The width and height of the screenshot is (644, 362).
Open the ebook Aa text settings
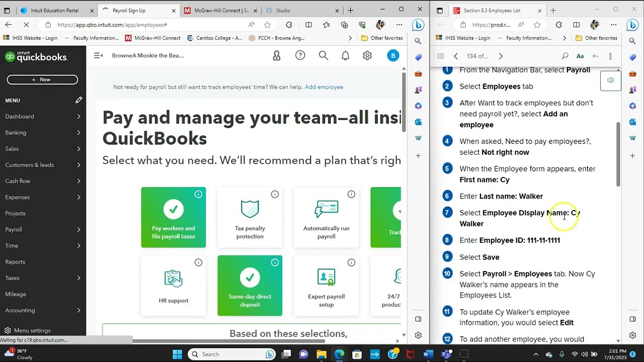tap(580, 56)
